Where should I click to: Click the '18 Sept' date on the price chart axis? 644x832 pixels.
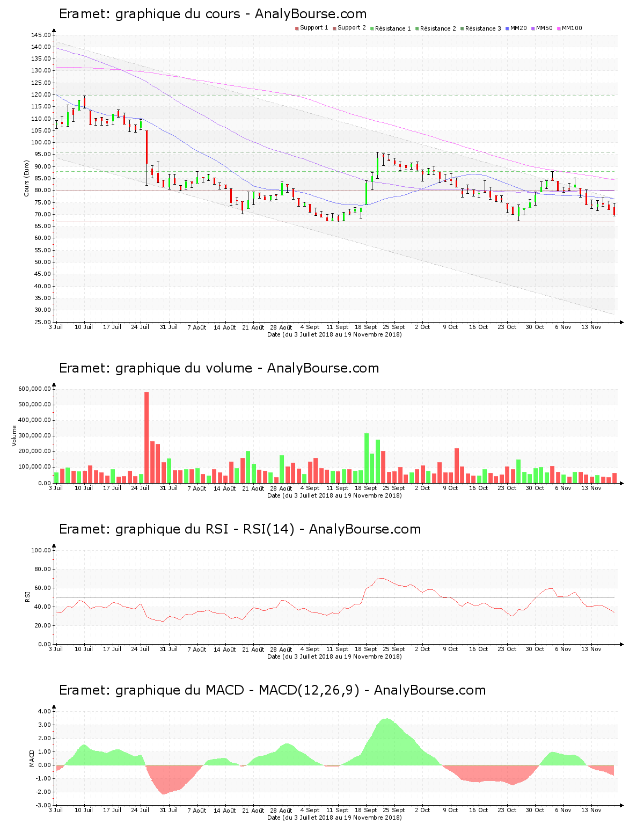coord(366,327)
